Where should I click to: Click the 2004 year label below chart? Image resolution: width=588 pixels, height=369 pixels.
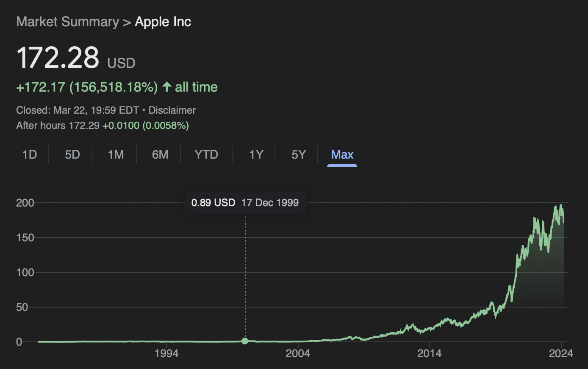[298, 353]
